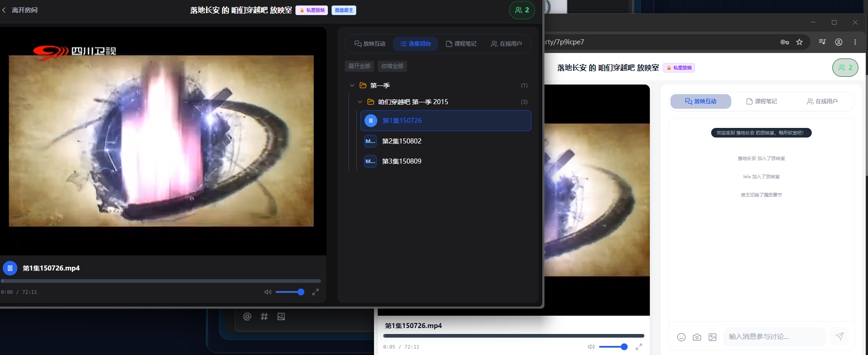This screenshot has height=355, width=868.
Task: Open 课程笔记 tab in light browser window
Action: (761, 101)
